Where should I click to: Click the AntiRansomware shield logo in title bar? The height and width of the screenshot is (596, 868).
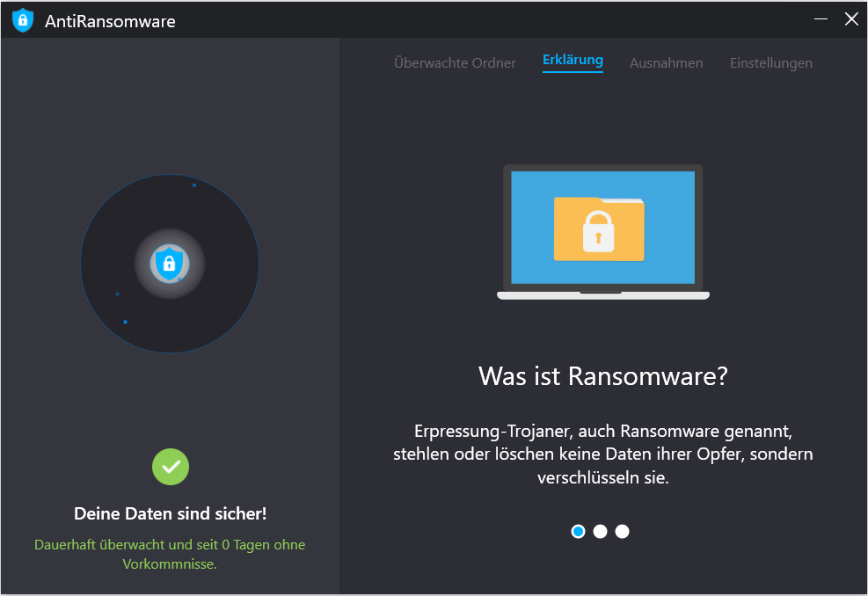coord(22,20)
